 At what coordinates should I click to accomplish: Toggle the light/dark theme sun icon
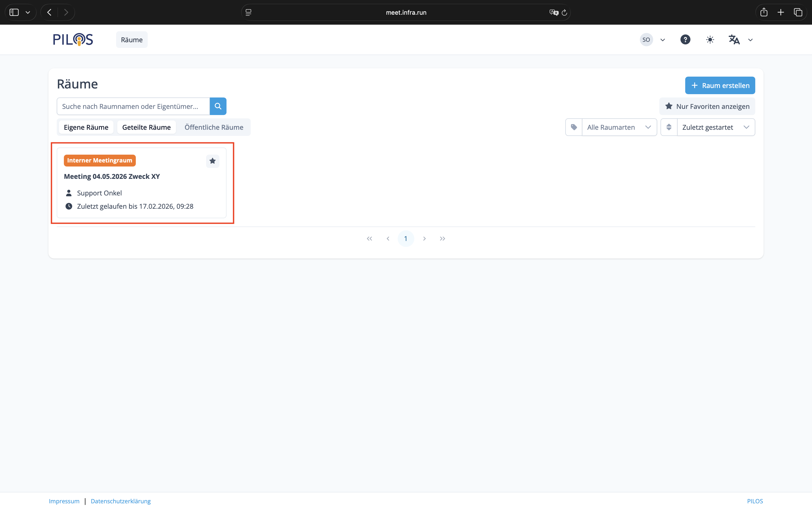tap(710, 40)
